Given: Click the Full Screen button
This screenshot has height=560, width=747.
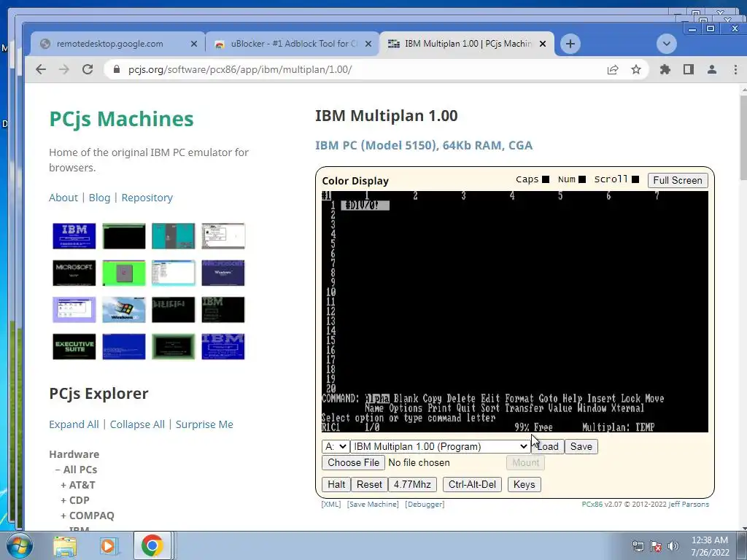Looking at the screenshot, I should click(678, 181).
